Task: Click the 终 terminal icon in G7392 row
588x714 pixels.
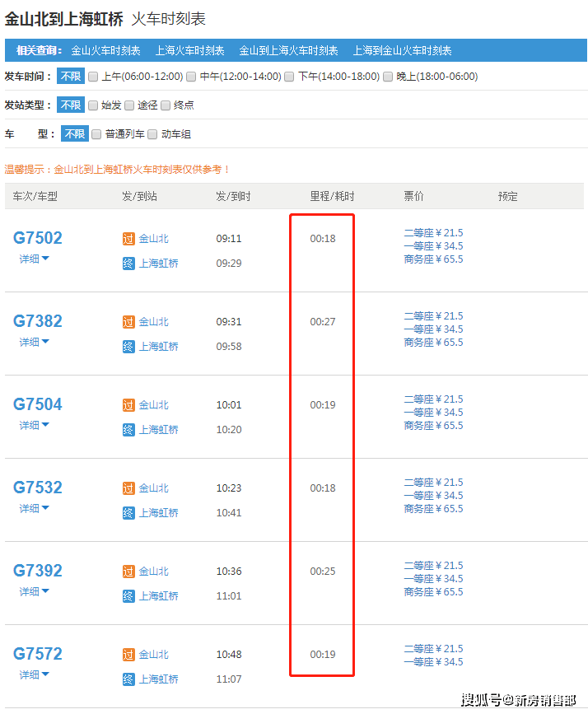Action: (128, 596)
